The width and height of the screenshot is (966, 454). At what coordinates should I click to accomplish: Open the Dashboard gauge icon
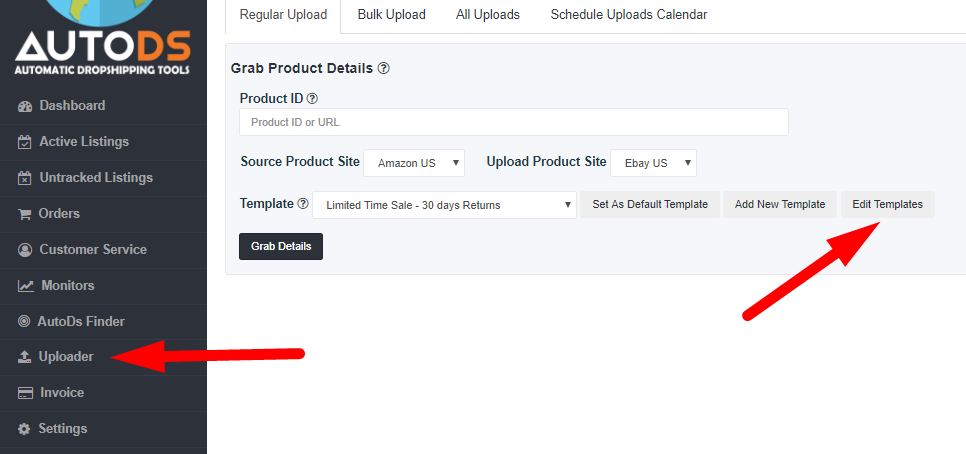(25, 106)
